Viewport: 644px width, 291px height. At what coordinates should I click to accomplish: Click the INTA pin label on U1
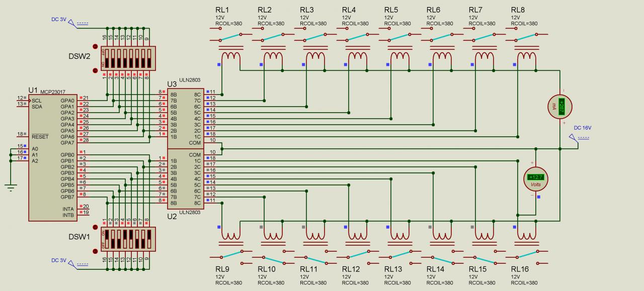click(68, 209)
